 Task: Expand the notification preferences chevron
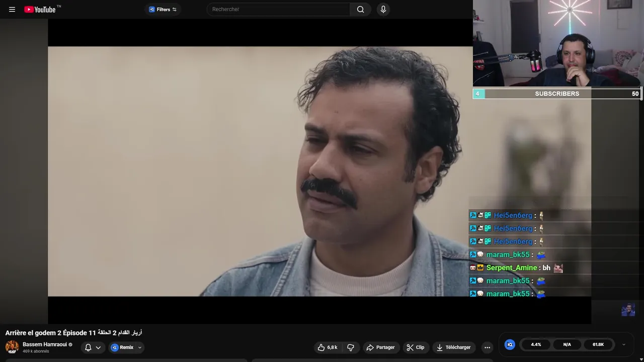point(99,347)
